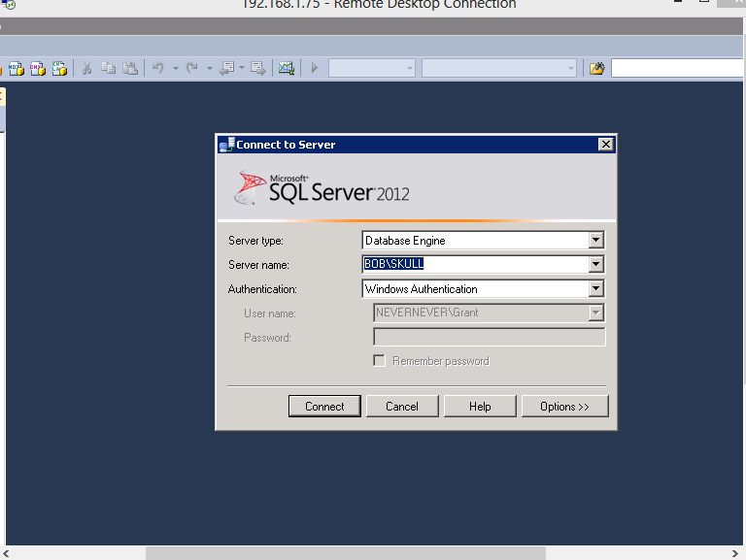Open the Redo history dropdown arrow

click(210, 69)
